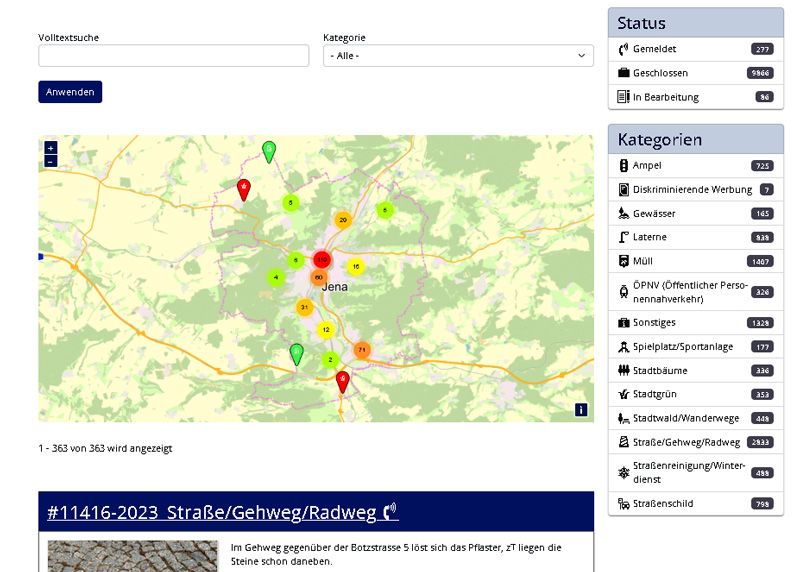
Task: Expand the orange 60 cluster near Jena
Action: [x=319, y=278]
